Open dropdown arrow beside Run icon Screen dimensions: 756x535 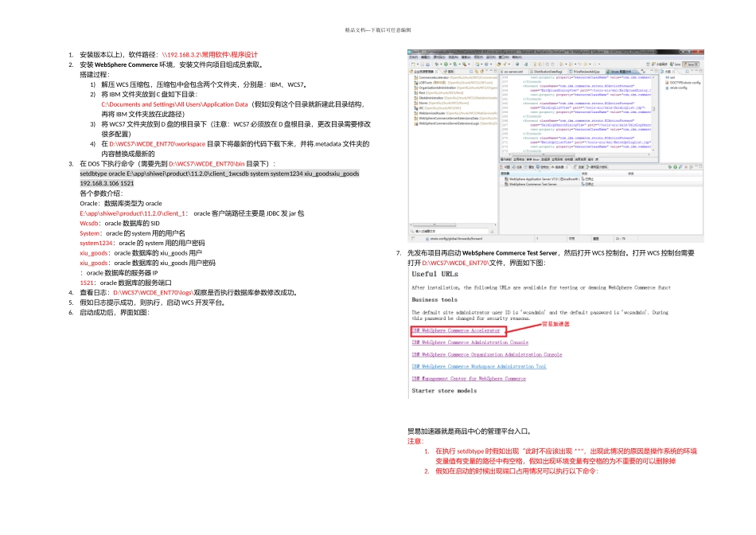(450, 64)
